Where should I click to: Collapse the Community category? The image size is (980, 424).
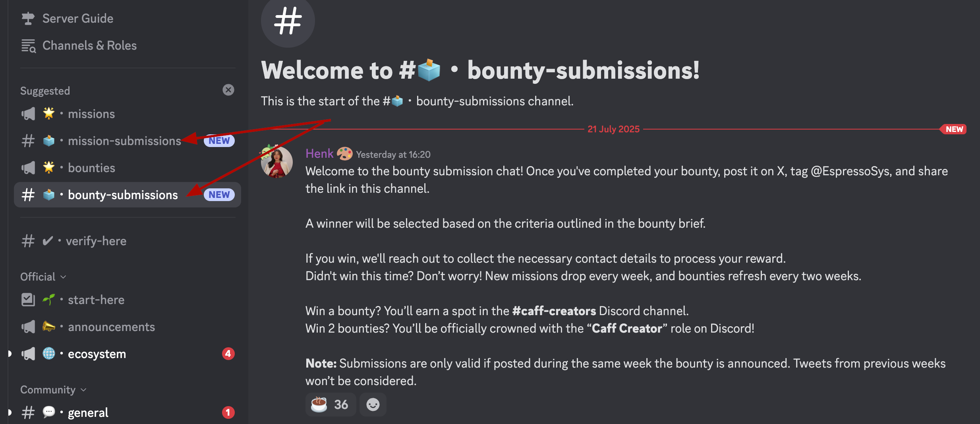pos(53,390)
